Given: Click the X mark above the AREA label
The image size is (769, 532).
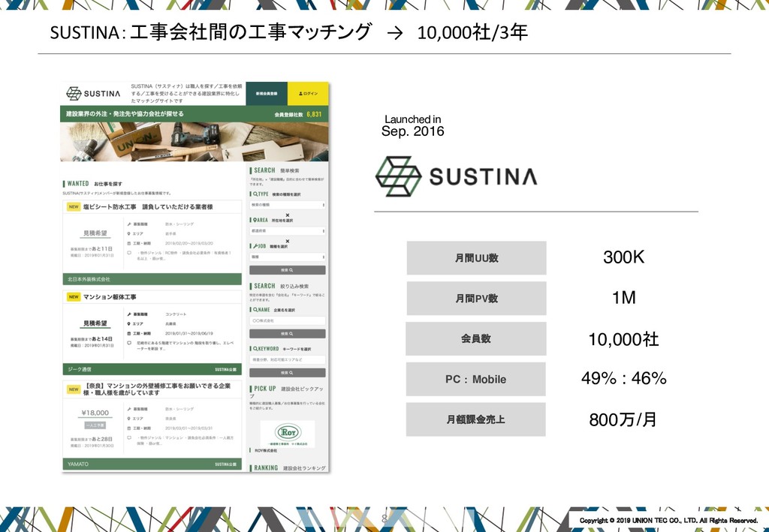Looking at the screenshot, I should 288,215.
